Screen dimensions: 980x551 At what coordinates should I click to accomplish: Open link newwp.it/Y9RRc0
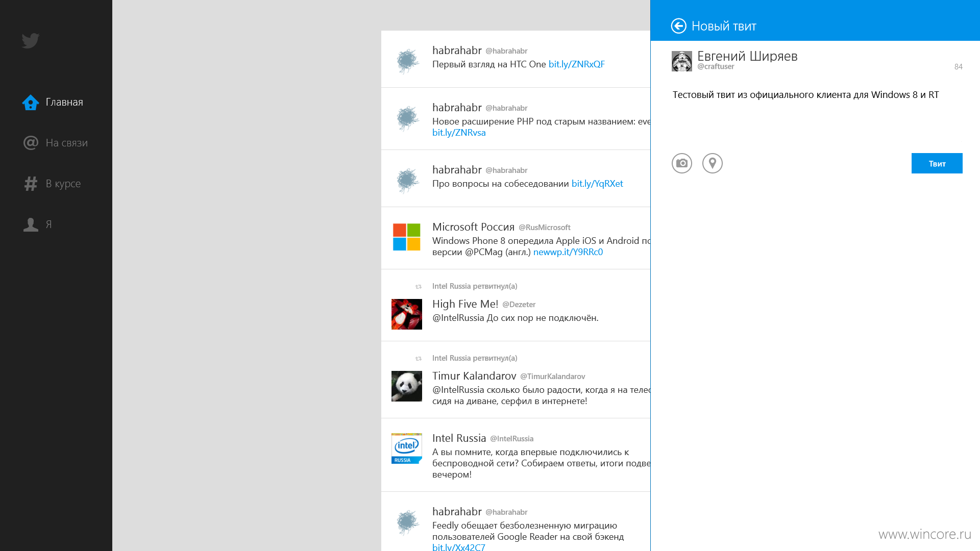click(x=568, y=252)
